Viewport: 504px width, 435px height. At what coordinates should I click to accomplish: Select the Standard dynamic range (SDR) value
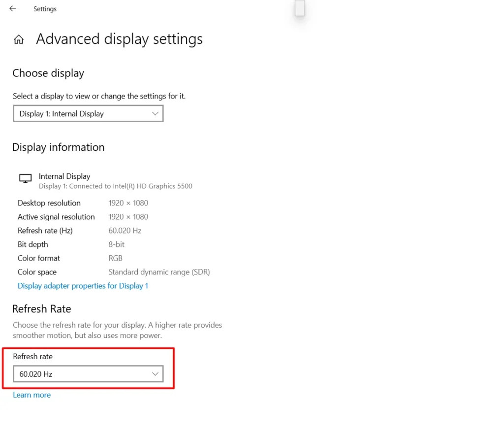tap(159, 271)
